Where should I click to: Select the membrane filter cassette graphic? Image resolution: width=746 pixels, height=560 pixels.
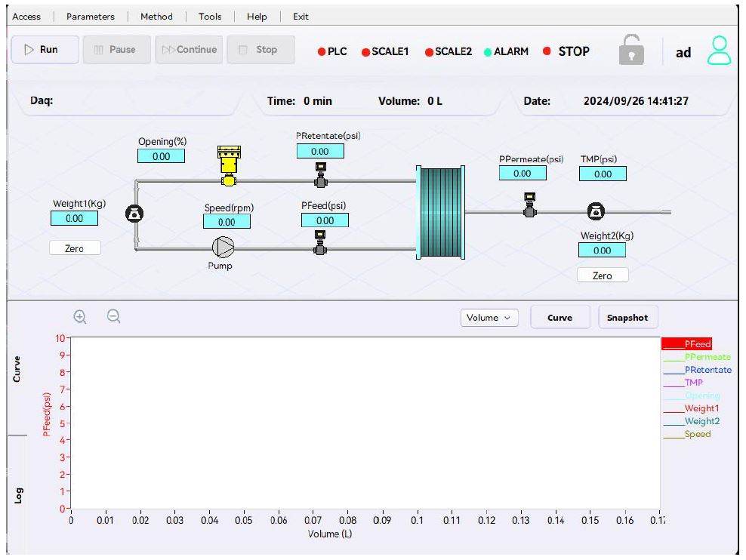point(440,213)
